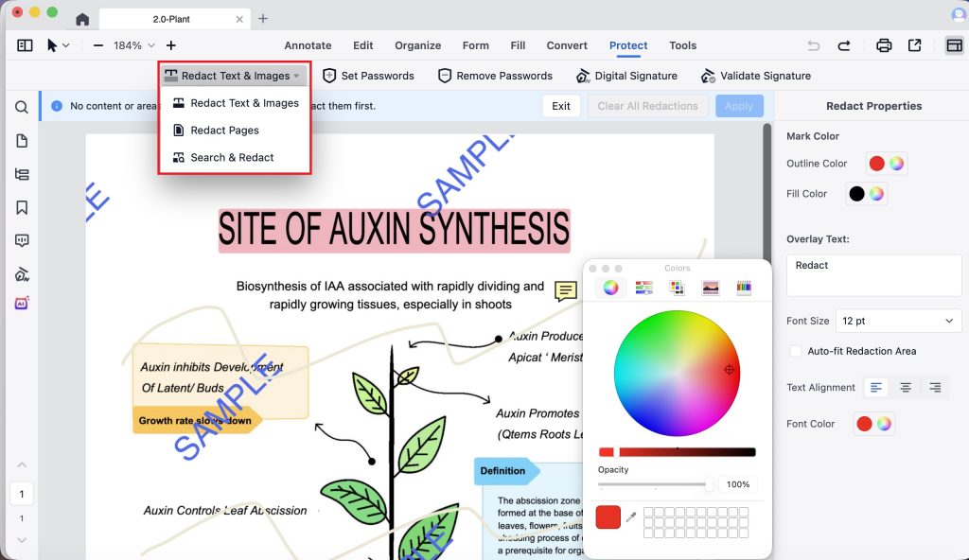Viewport: 969px width, 560px height.
Task: Adjust the Opacity slider
Action: click(656, 484)
